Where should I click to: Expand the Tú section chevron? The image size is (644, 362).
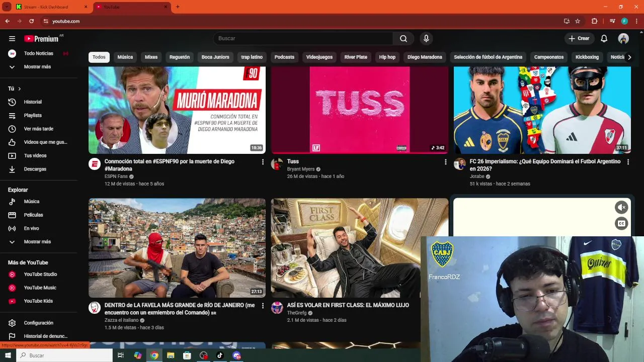(19, 89)
